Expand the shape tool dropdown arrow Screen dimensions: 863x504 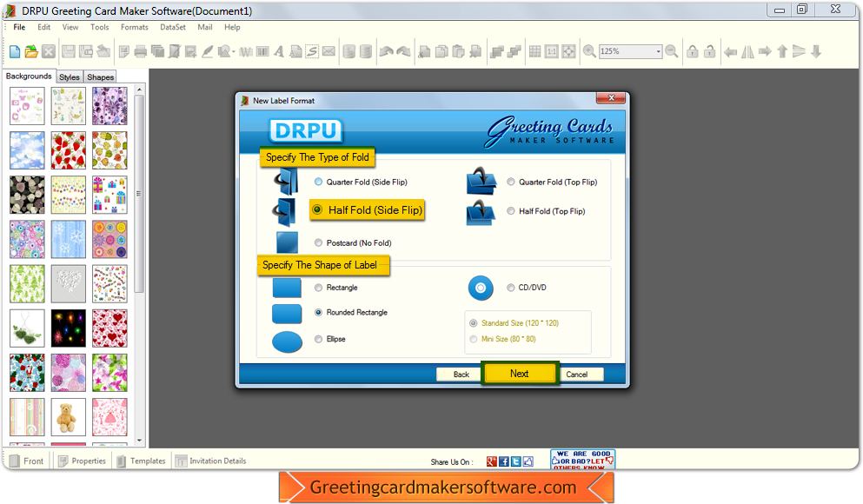(x=234, y=52)
